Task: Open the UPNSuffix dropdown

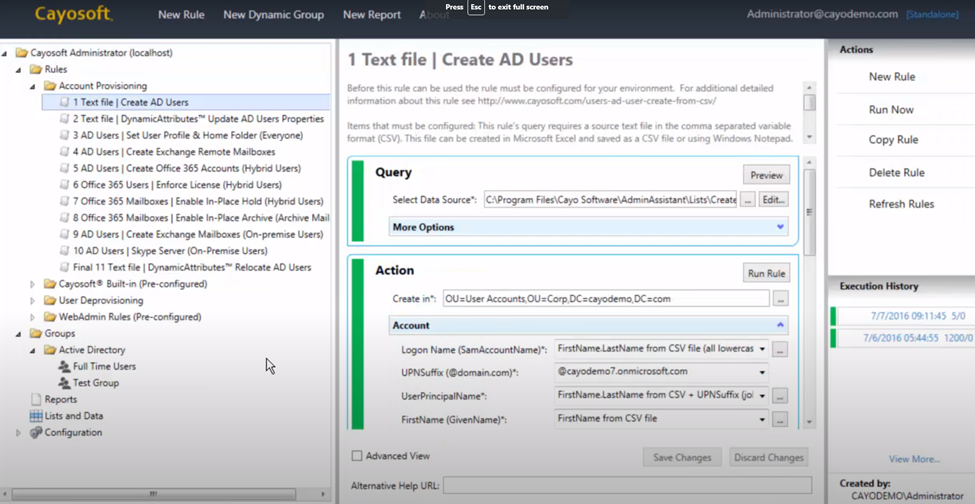Action: 762,372
